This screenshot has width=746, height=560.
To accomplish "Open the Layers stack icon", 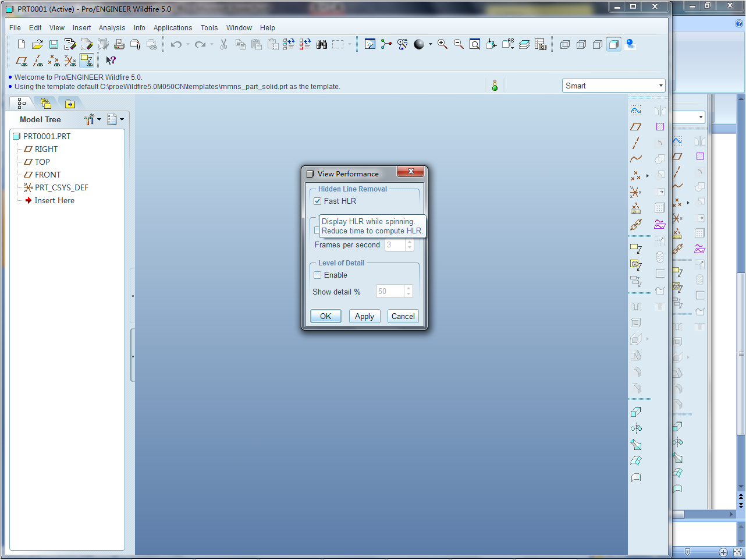I will click(524, 44).
